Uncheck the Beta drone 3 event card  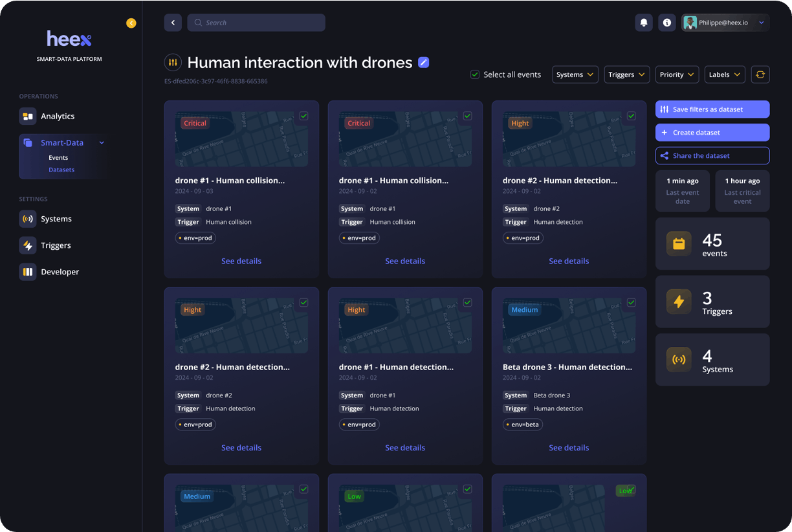[631, 302]
